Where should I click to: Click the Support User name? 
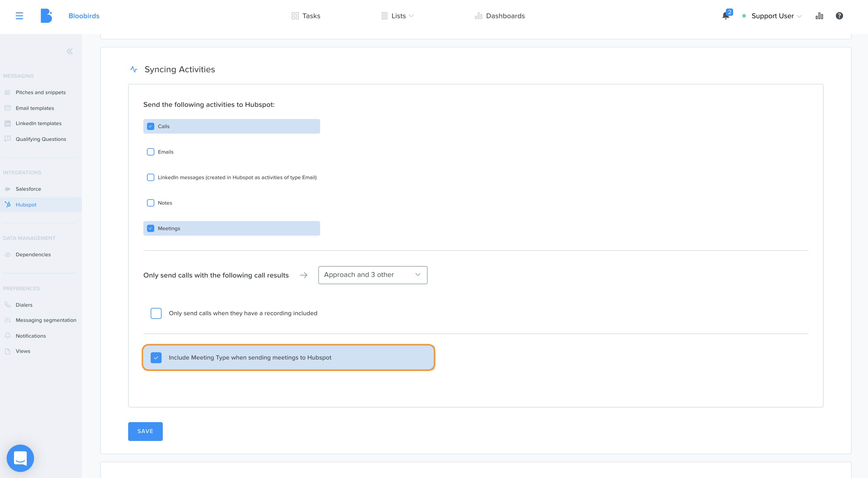click(772, 16)
